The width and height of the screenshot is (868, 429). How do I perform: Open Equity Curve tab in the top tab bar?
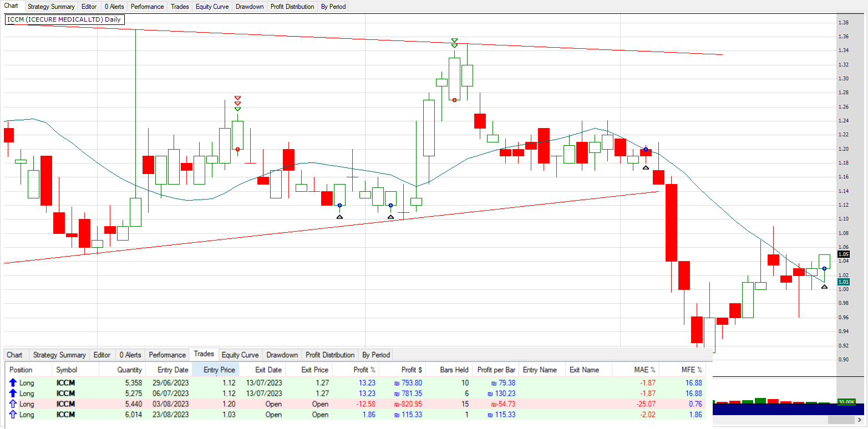(212, 7)
